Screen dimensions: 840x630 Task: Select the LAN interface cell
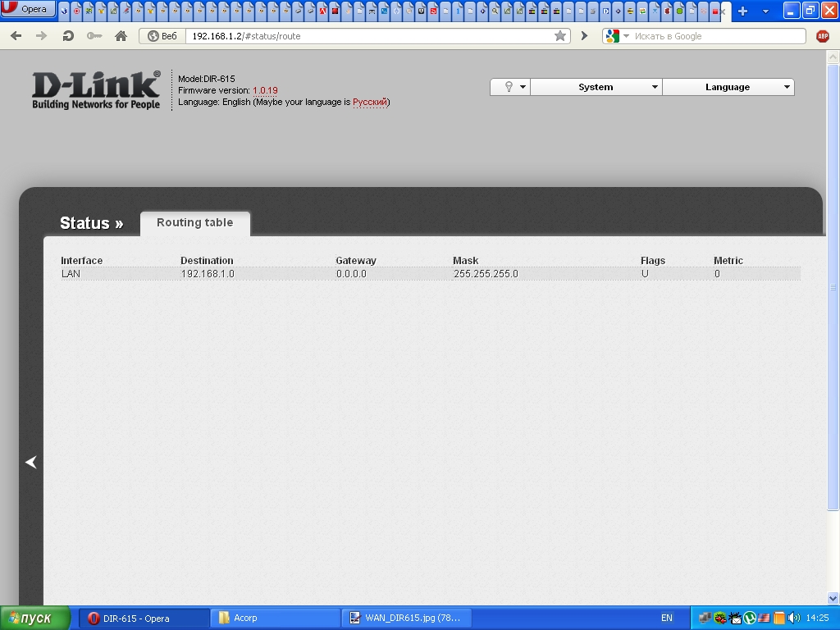pyautogui.click(x=71, y=274)
